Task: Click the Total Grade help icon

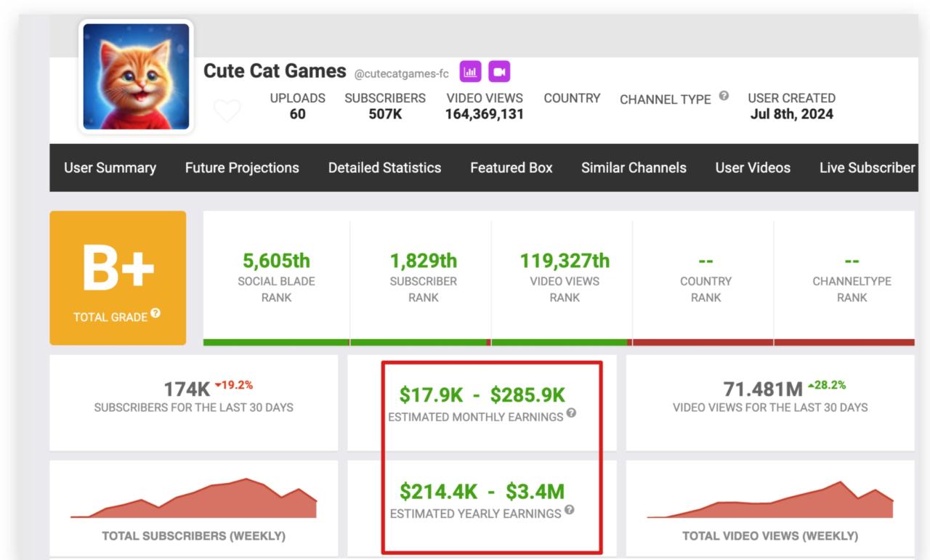Action: point(156,314)
